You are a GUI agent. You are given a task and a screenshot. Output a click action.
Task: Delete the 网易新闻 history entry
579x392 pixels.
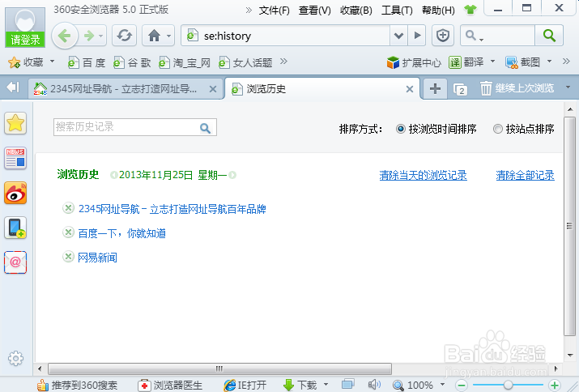[x=68, y=257]
